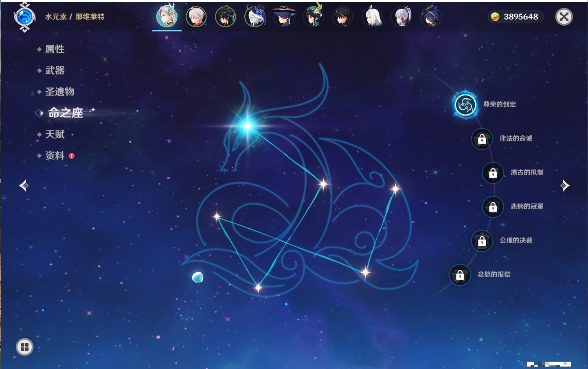Click the Hydro element emblem icon
Screen dimensions: 588x369
coord(24,17)
